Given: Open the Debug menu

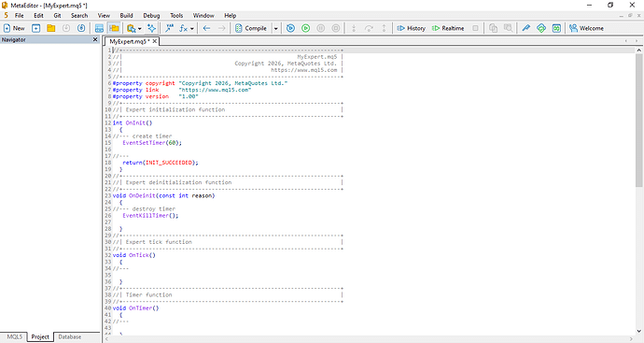Looking at the screenshot, I should point(151,15).
